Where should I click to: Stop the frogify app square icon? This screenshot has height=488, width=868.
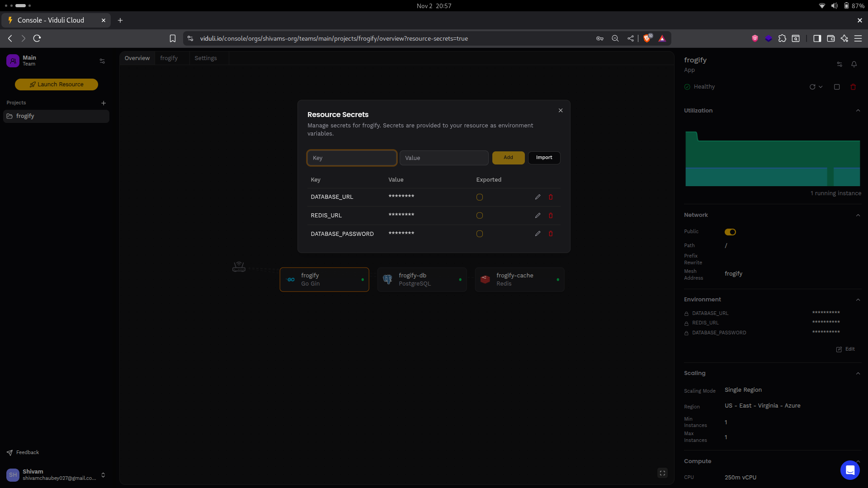point(837,87)
